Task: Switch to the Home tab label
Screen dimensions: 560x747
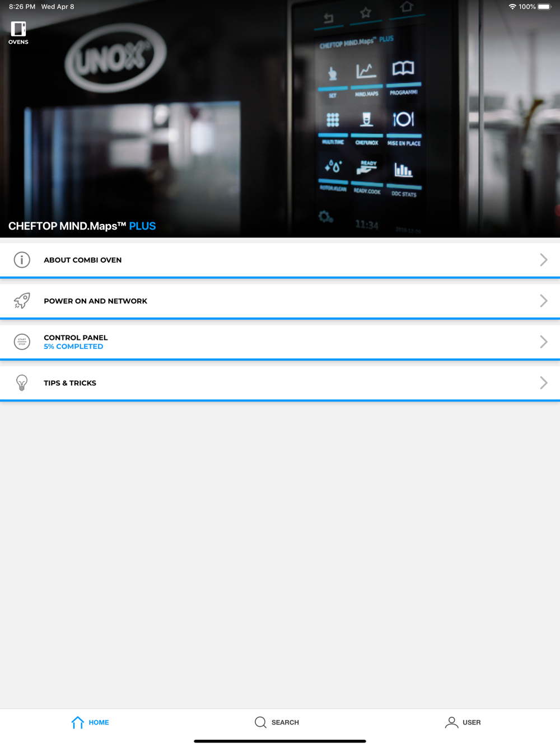Action: pyautogui.click(x=99, y=722)
